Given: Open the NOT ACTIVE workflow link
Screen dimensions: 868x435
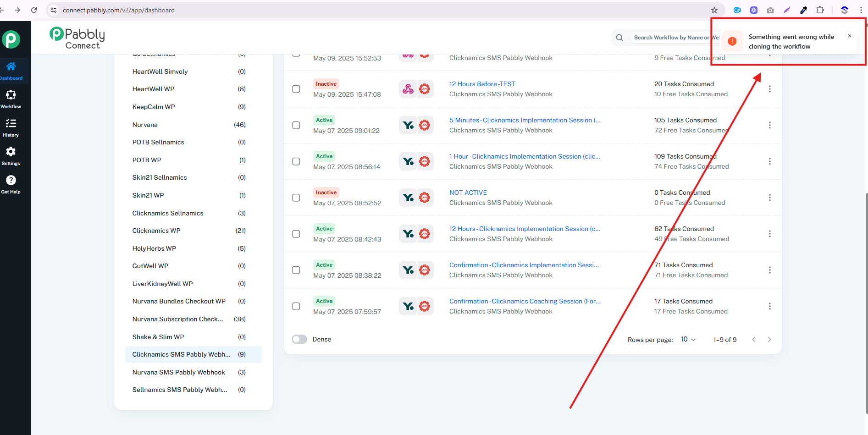Looking at the screenshot, I should [x=468, y=193].
